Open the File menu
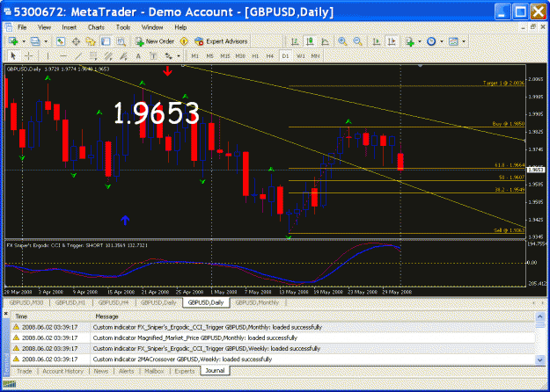Image resolution: width=550 pixels, height=392 pixels. coord(22,27)
